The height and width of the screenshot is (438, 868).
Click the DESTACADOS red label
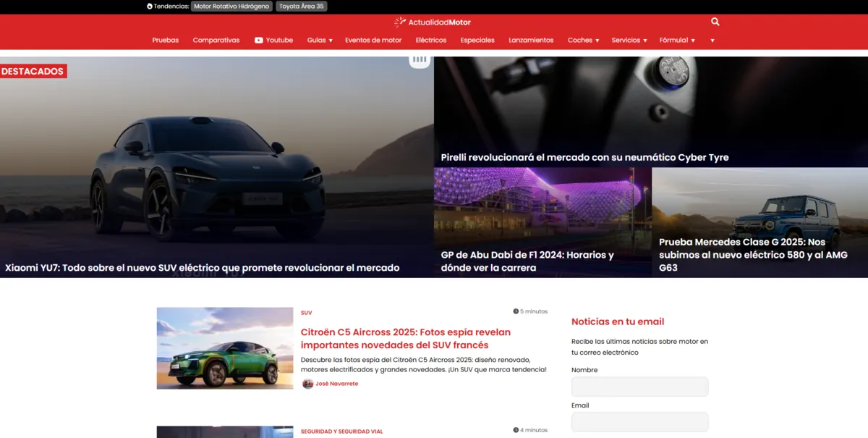tap(33, 71)
